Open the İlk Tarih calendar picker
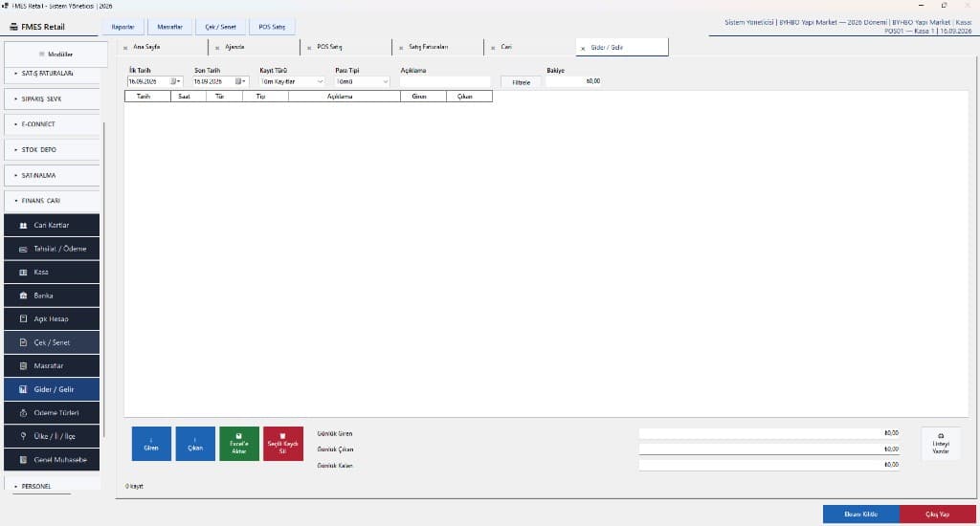 point(175,81)
